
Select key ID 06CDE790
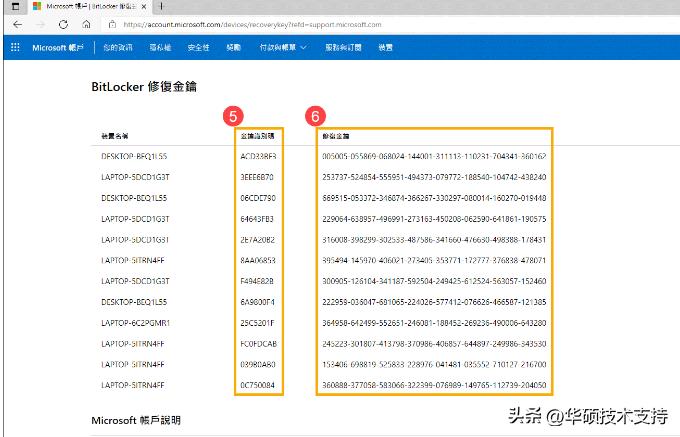point(258,198)
